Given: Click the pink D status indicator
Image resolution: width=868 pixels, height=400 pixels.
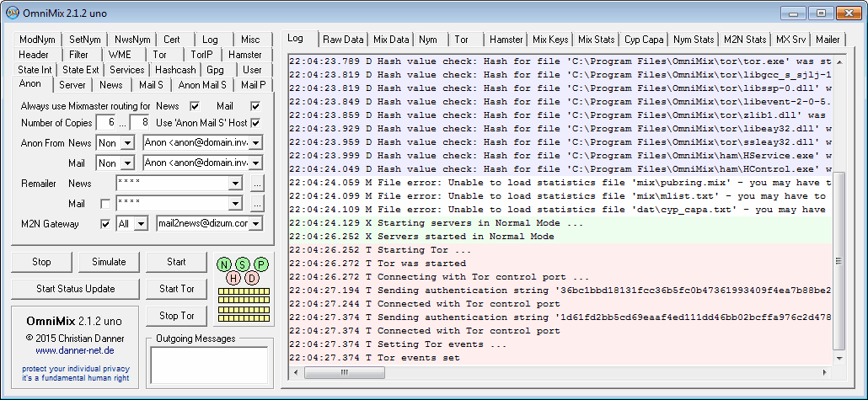Looking at the screenshot, I should click(252, 278).
